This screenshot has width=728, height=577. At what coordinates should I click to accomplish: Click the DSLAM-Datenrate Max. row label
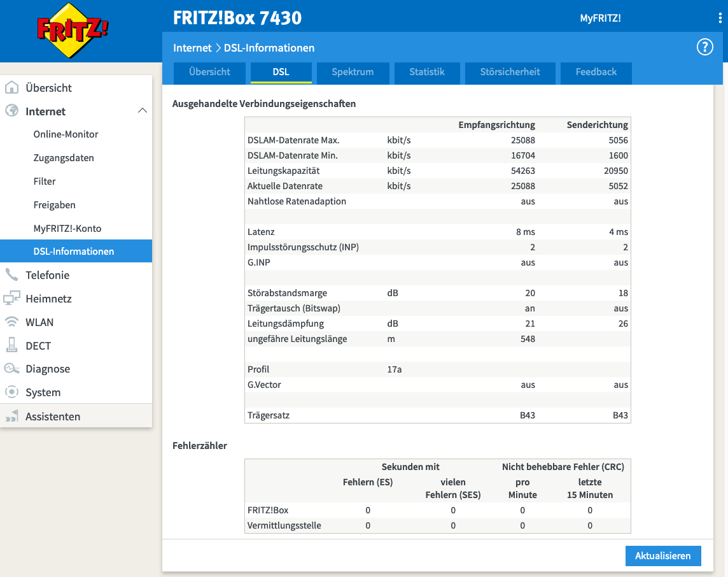[x=293, y=140]
